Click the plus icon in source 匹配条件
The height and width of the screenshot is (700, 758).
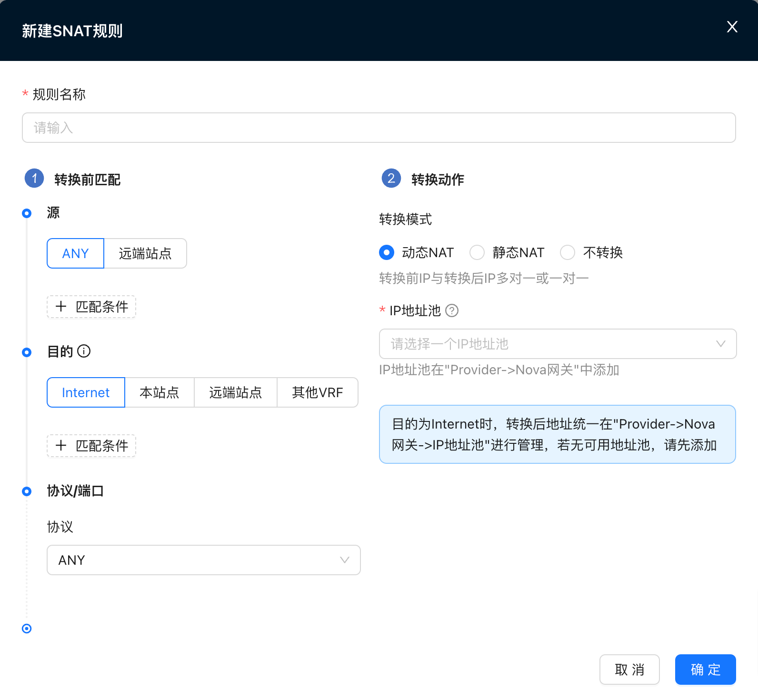coord(61,306)
